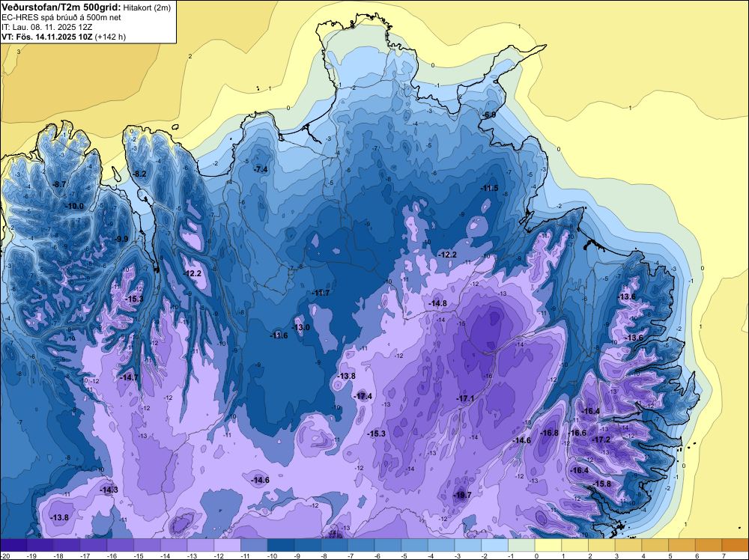Select the -11.5 temperature label
The image size is (749, 560).
click(490, 188)
